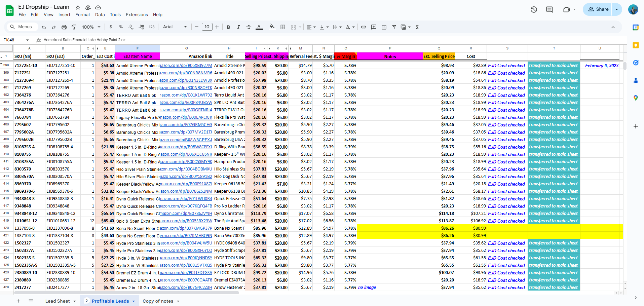Select column F header

pyautogui.click(x=137, y=48)
